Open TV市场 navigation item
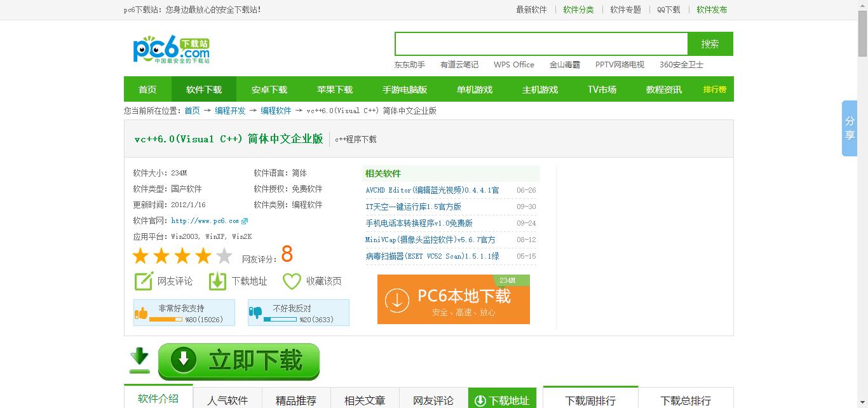 (x=602, y=90)
